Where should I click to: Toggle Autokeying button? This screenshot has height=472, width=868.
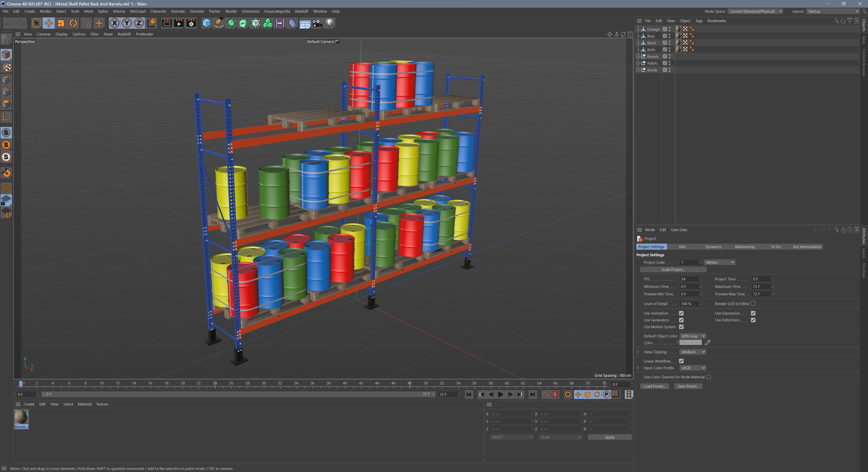click(555, 394)
